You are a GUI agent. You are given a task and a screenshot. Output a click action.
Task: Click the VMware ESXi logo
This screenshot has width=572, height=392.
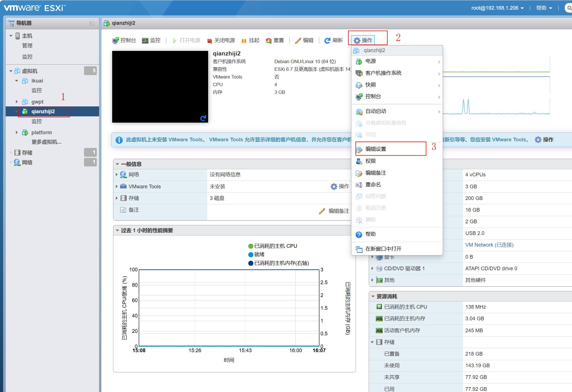coord(35,8)
